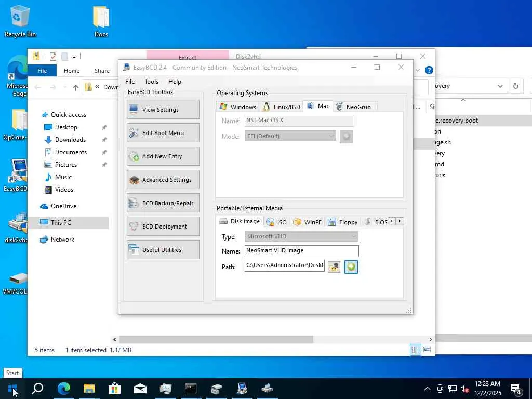Select Network in Explorer sidebar
This screenshot has width=532, height=399.
pyautogui.click(x=62, y=240)
